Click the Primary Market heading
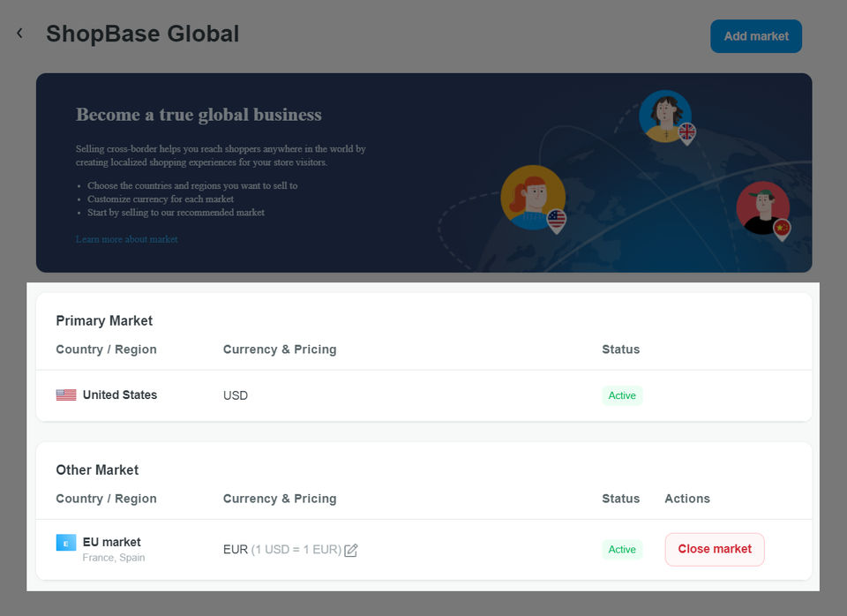Viewport: 847px width, 616px height. (x=104, y=321)
